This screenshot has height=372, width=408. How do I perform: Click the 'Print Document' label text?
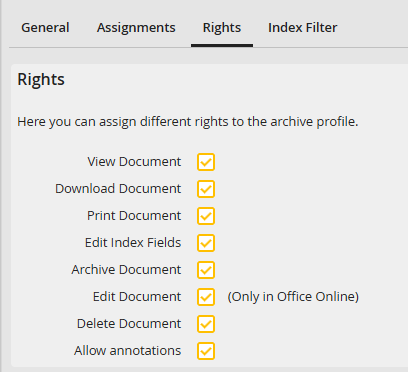point(134,216)
